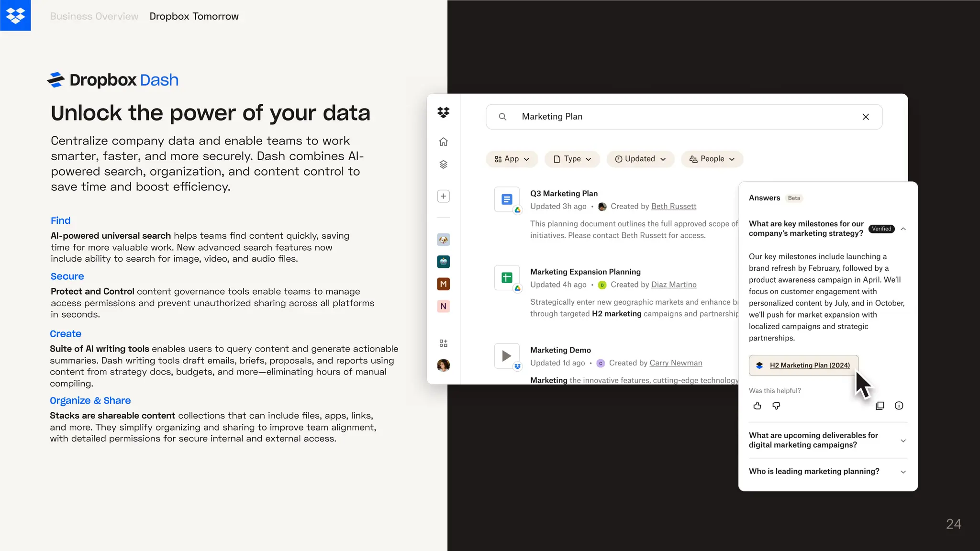Open the App filter dropdown
Image resolution: width=980 pixels, height=551 pixels.
tap(512, 159)
